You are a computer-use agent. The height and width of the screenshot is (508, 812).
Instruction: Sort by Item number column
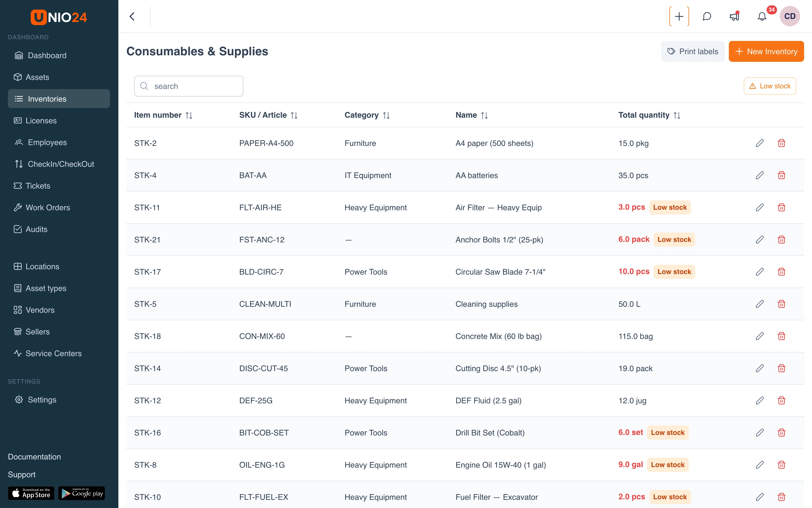(189, 115)
